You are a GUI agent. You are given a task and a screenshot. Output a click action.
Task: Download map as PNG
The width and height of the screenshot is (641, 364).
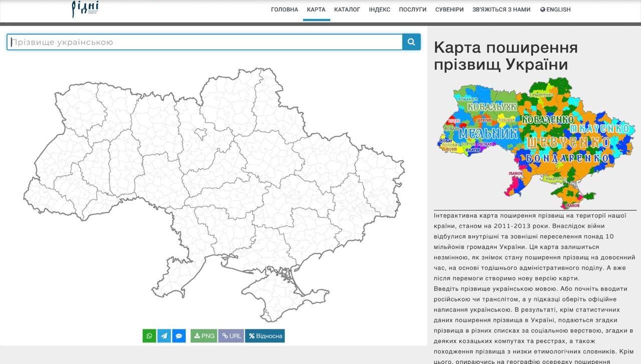point(204,336)
